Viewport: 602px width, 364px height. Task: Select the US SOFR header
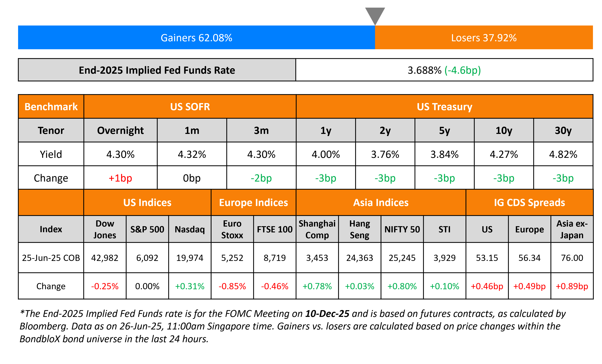tap(190, 107)
